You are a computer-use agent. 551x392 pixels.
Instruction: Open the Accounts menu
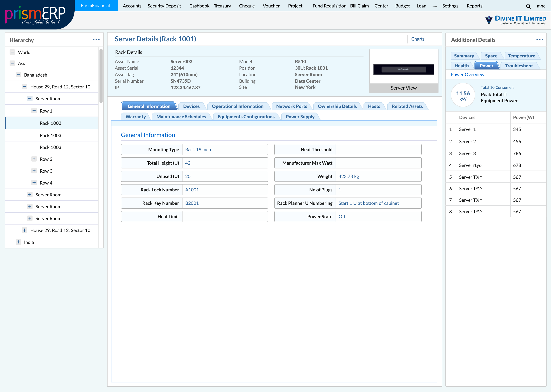(x=132, y=6)
